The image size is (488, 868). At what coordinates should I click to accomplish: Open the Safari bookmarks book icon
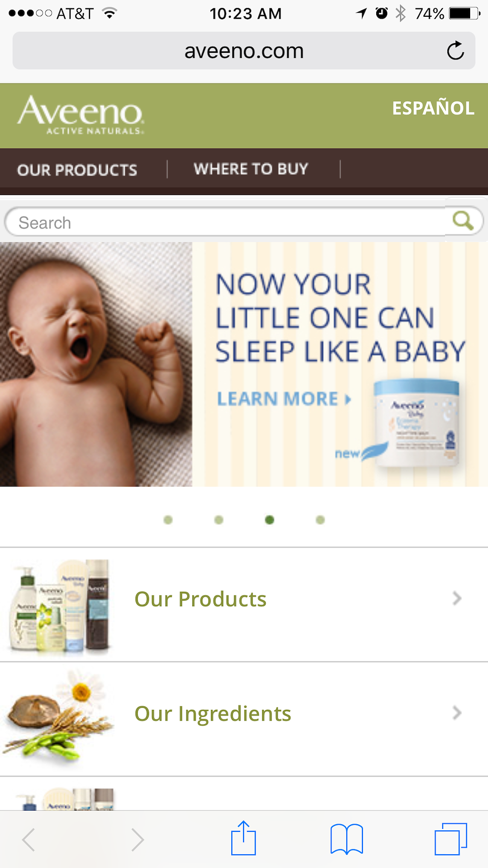(x=347, y=839)
